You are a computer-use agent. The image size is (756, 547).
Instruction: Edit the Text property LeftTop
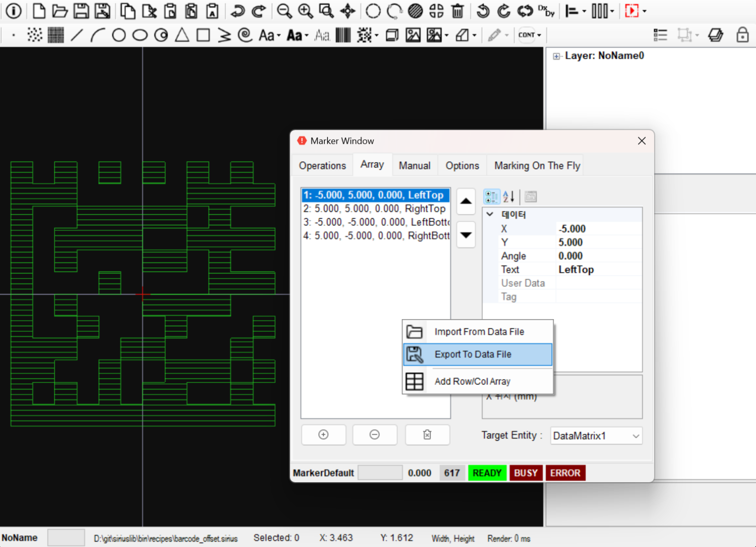[x=599, y=269]
